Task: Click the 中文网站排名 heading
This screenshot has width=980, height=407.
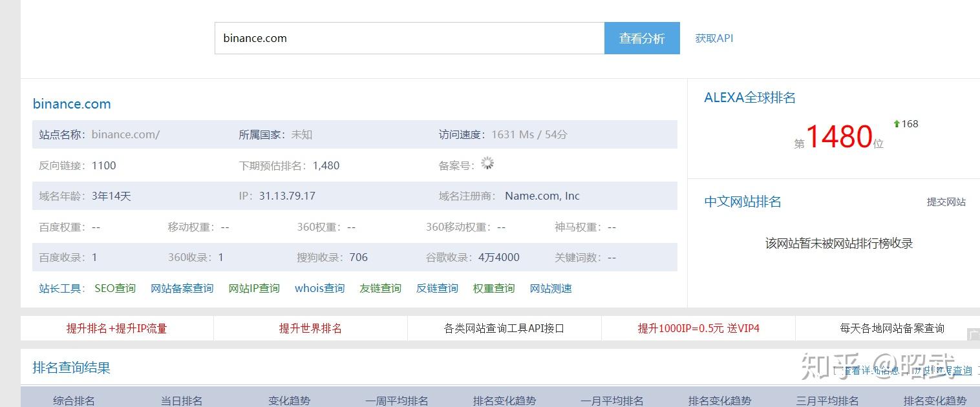Action: pyautogui.click(x=743, y=202)
